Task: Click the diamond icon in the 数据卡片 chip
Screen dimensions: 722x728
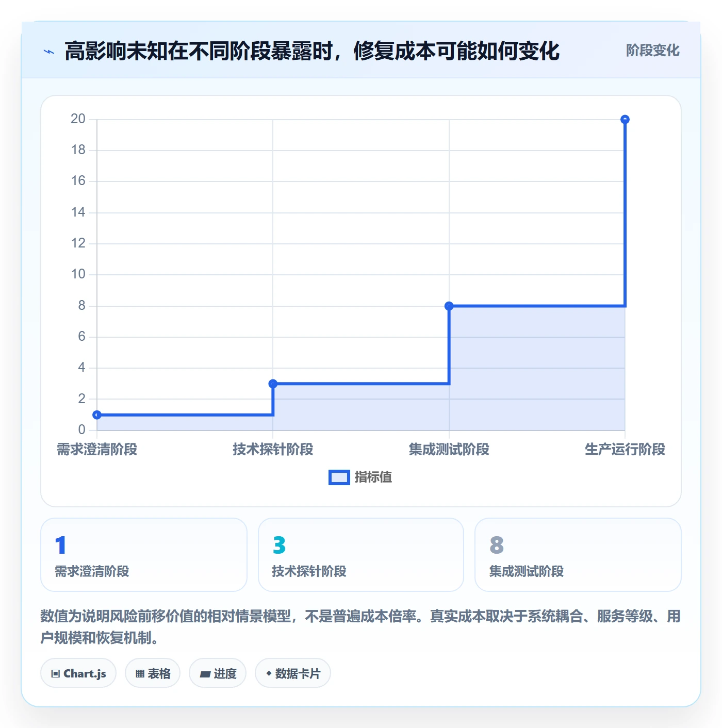Action: coord(269,673)
